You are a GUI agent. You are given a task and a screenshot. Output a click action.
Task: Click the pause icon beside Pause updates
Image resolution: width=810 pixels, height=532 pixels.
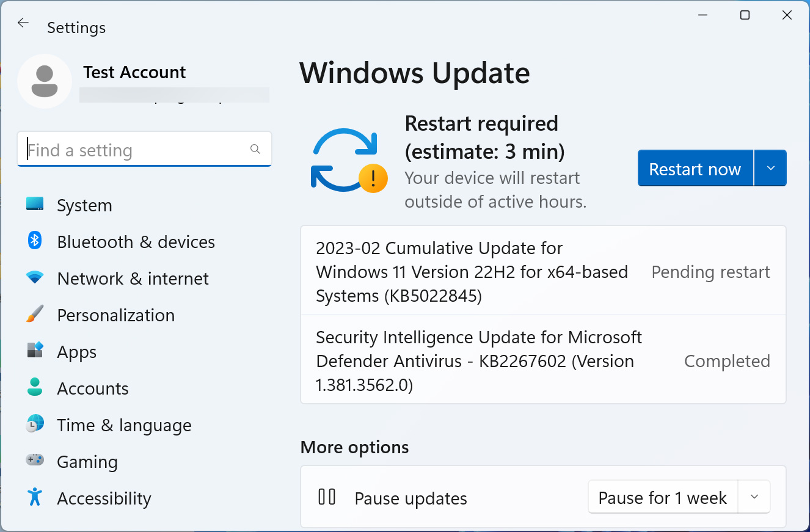(x=327, y=497)
